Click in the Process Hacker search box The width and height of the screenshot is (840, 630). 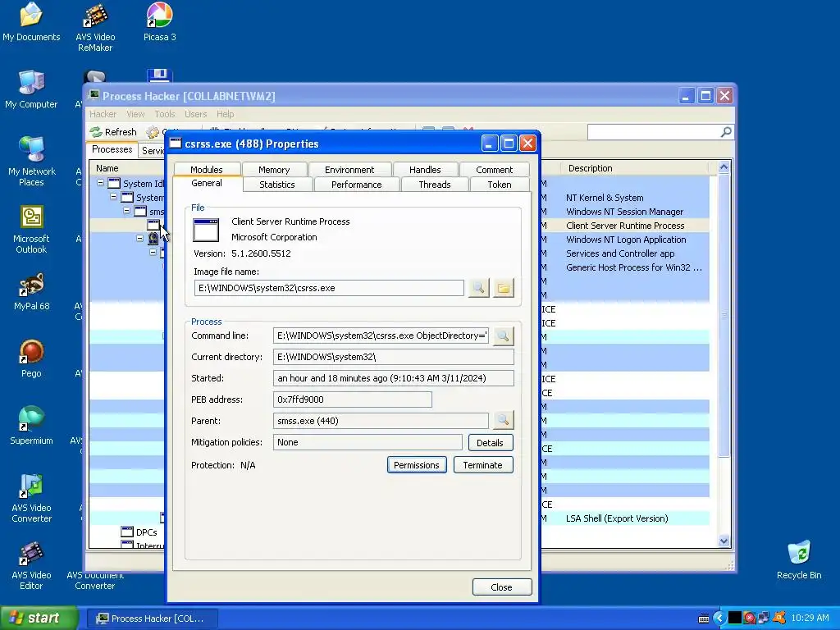point(654,132)
